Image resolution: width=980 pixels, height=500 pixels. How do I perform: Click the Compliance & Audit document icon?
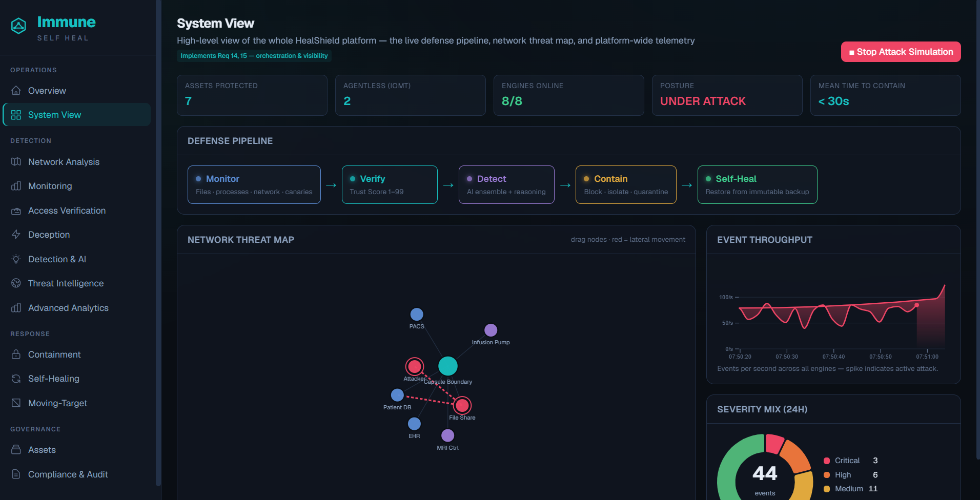click(x=16, y=474)
